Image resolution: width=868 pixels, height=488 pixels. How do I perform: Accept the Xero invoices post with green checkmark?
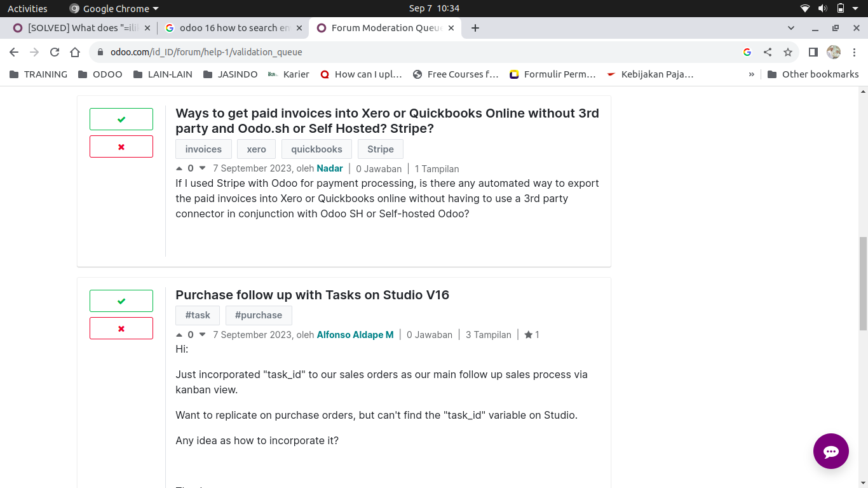click(x=121, y=119)
